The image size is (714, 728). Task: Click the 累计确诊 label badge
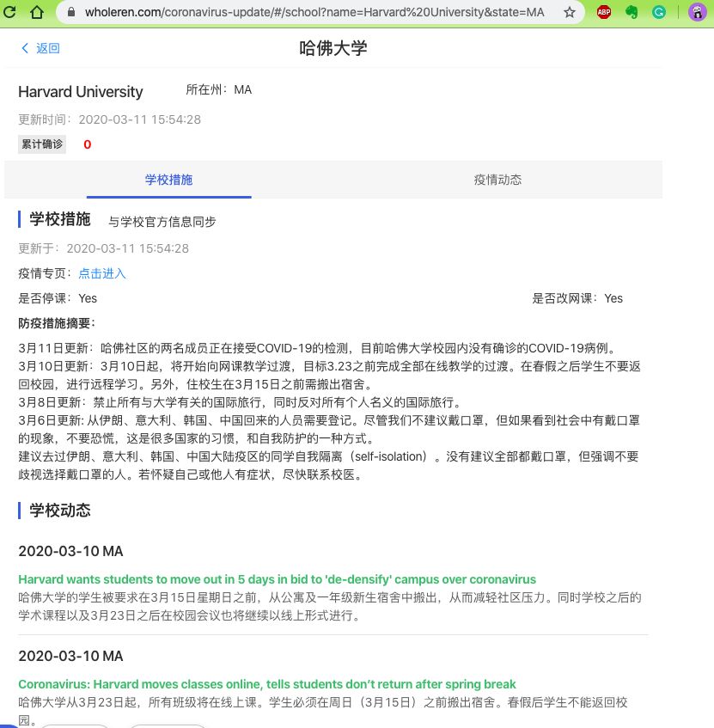coord(42,144)
